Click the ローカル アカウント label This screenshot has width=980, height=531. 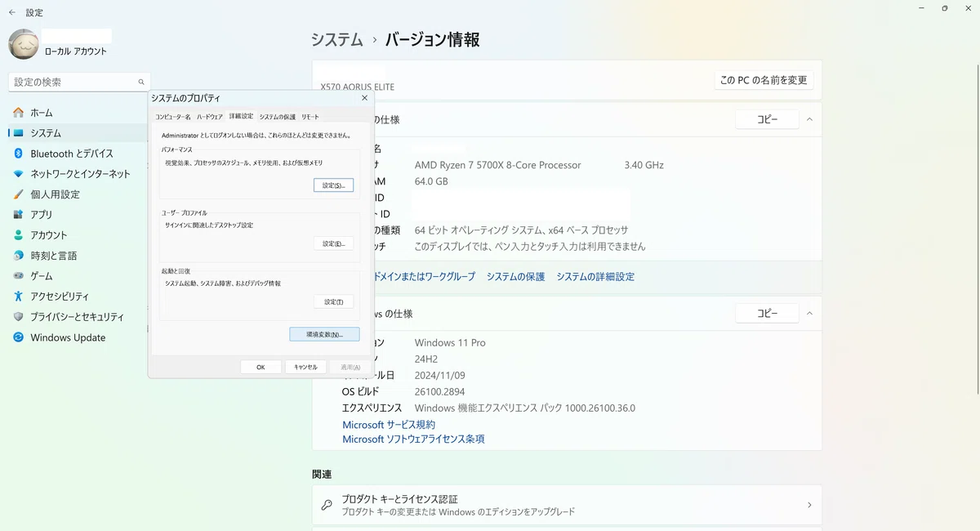[x=76, y=51]
